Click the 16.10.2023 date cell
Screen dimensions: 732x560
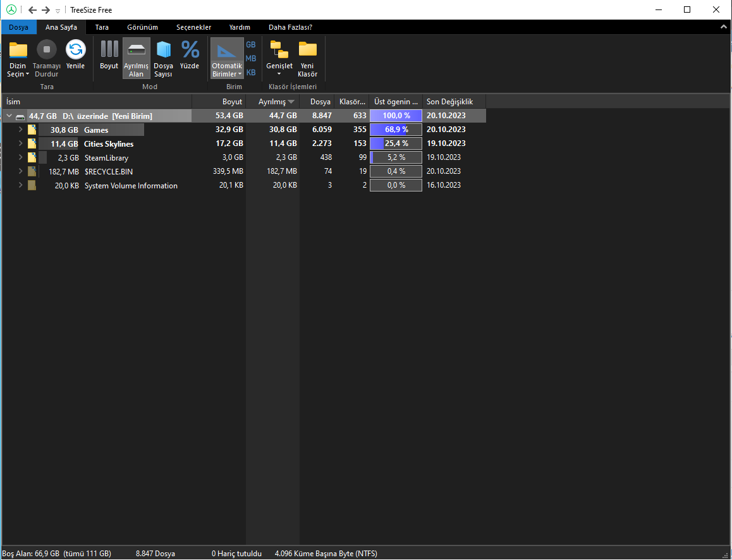(x=444, y=185)
